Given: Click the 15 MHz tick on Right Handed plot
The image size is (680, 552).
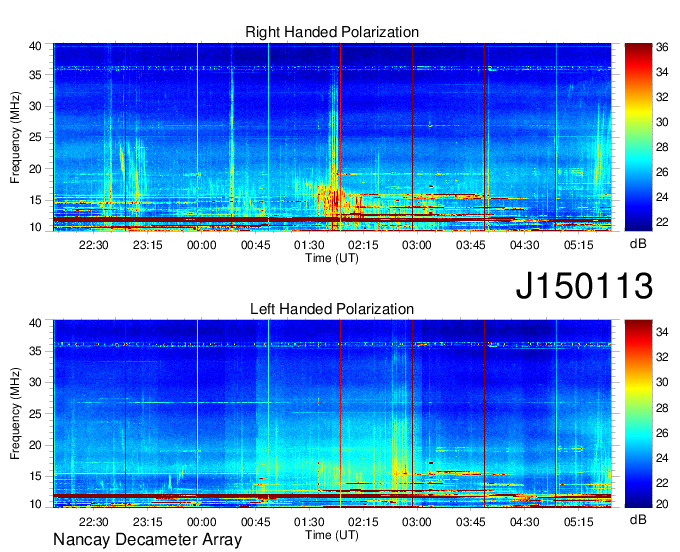Looking at the screenshot, I should click(35, 200).
